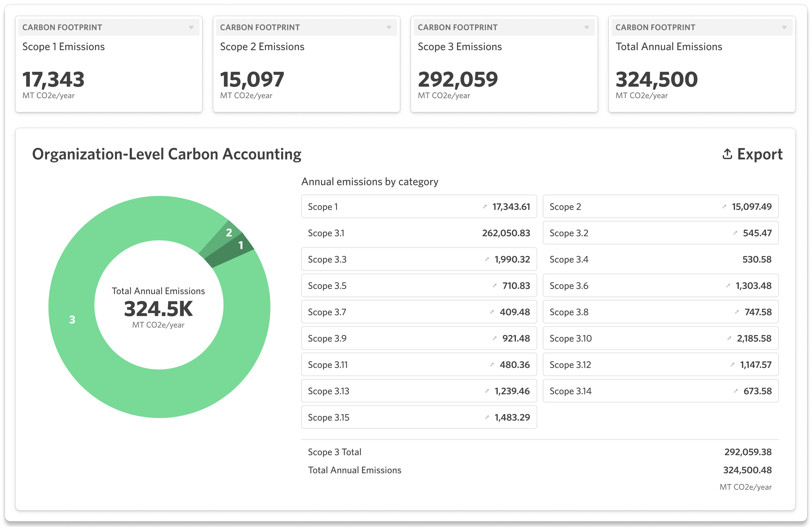Toggle heart on Total Annual Emissions card

[x=784, y=27]
